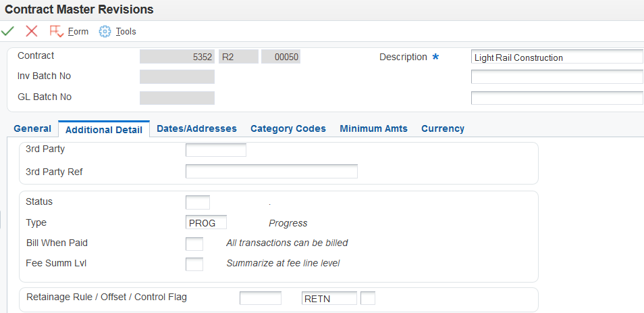This screenshot has width=644, height=313.
Task: Click the Contract Master Revisions title
Action: pos(79,9)
